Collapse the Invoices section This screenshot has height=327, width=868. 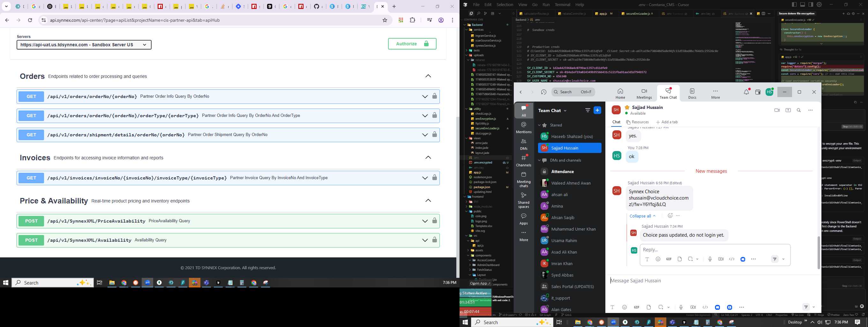tap(428, 157)
